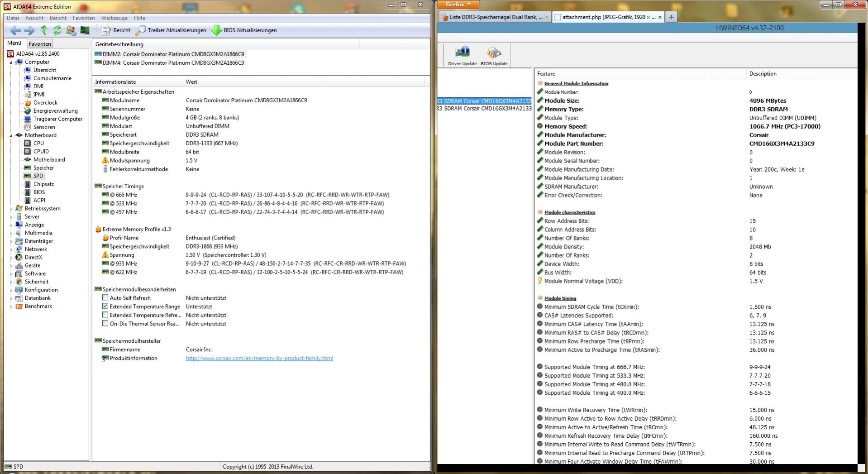Toggle Extended Temperature Range checkbox

(105, 306)
